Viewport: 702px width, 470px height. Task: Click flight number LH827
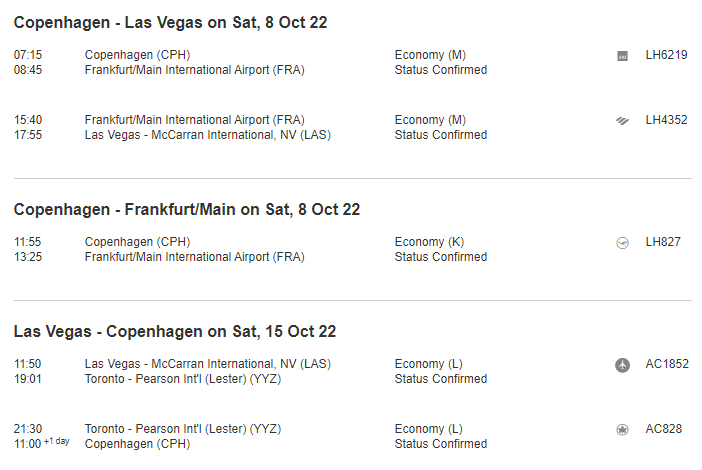pyautogui.click(x=663, y=242)
